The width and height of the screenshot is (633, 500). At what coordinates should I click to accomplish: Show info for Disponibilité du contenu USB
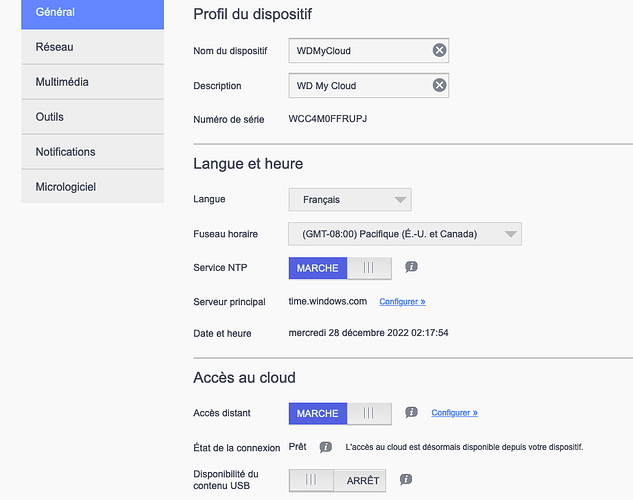pos(406,479)
